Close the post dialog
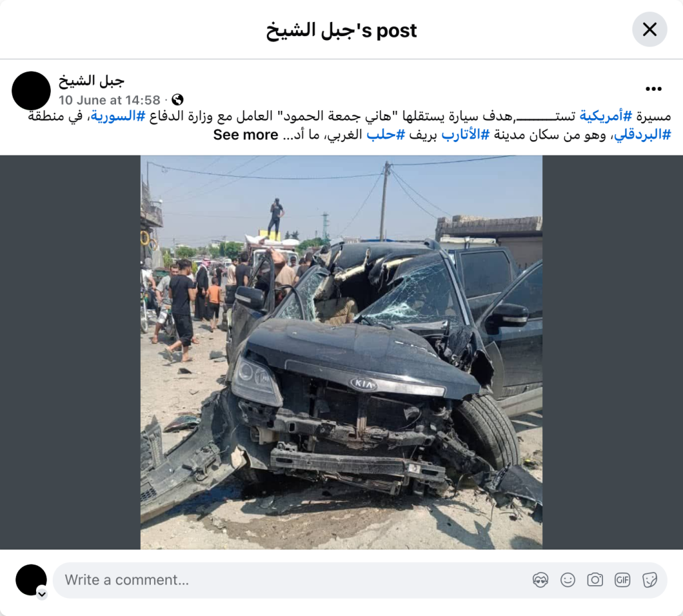 [649, 29]
